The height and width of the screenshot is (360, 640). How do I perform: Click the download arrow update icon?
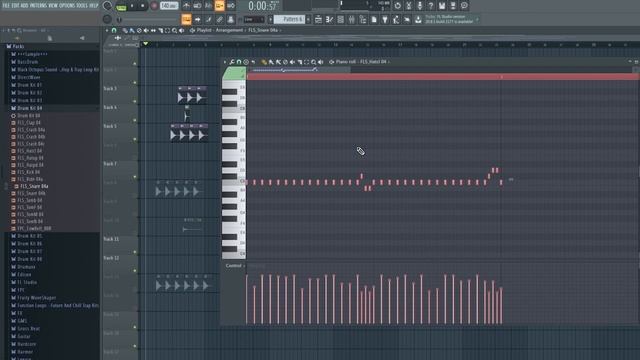[418, 19]
